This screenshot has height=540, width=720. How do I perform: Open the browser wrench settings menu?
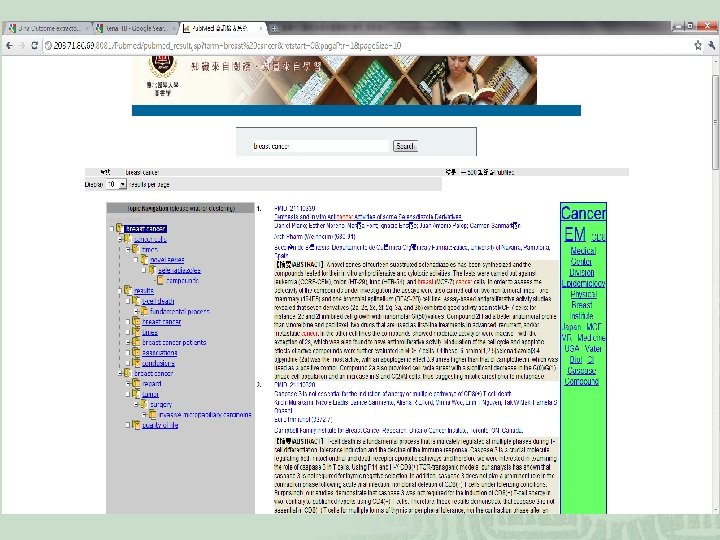click(711, 45)
